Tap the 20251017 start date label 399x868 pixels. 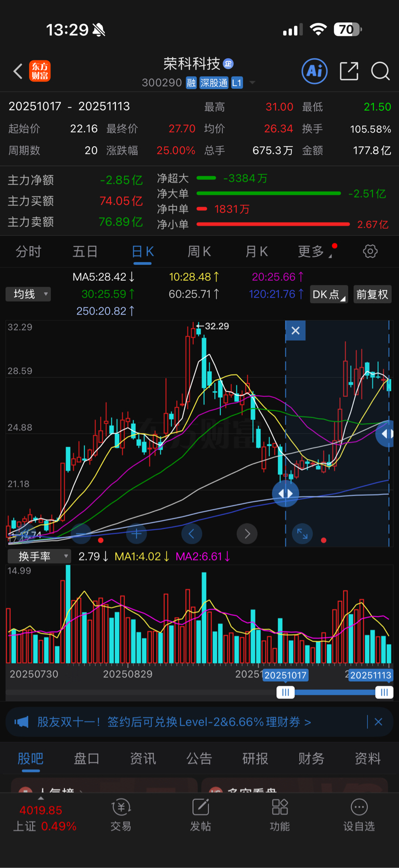(286, 675)
